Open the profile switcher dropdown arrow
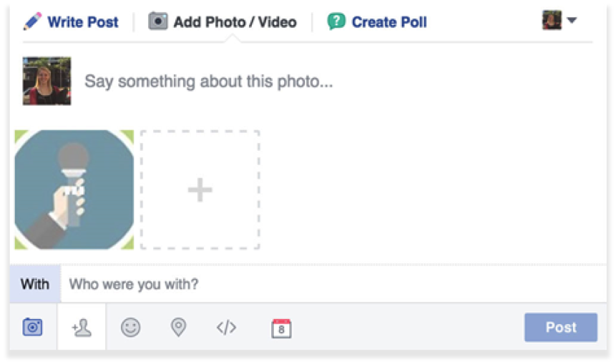Screen dimensions: 616x364 [572, 21]
